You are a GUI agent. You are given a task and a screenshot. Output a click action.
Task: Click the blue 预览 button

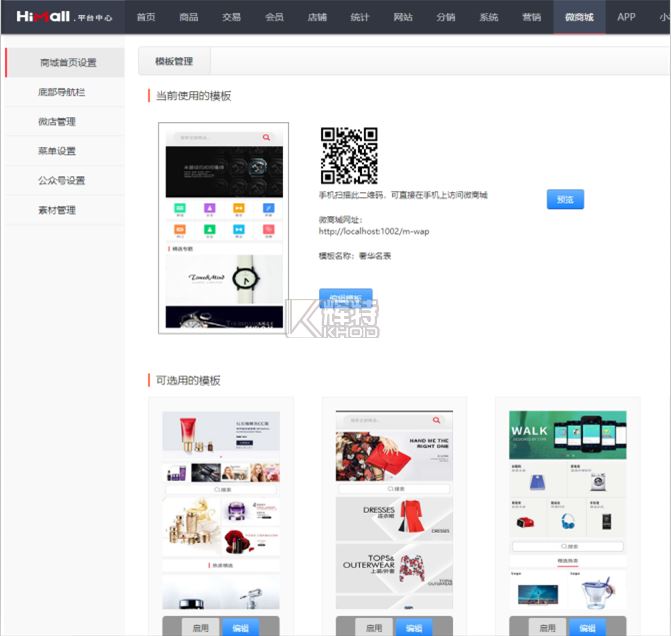pos(565,199)
